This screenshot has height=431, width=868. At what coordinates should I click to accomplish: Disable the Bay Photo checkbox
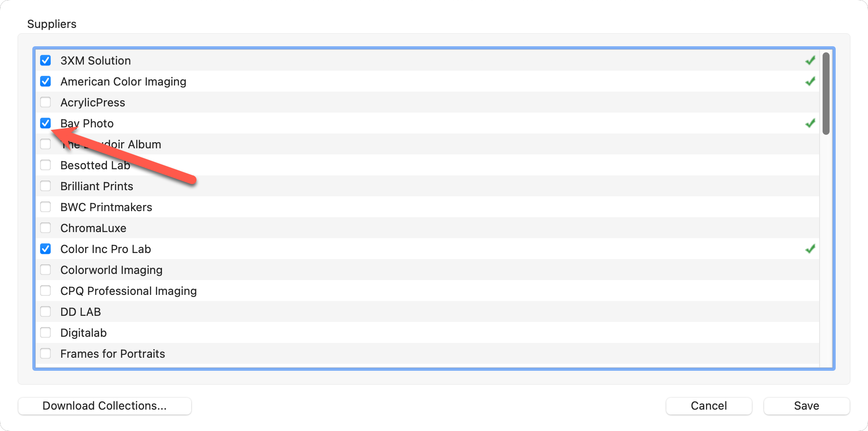click(x=45, y=123)
